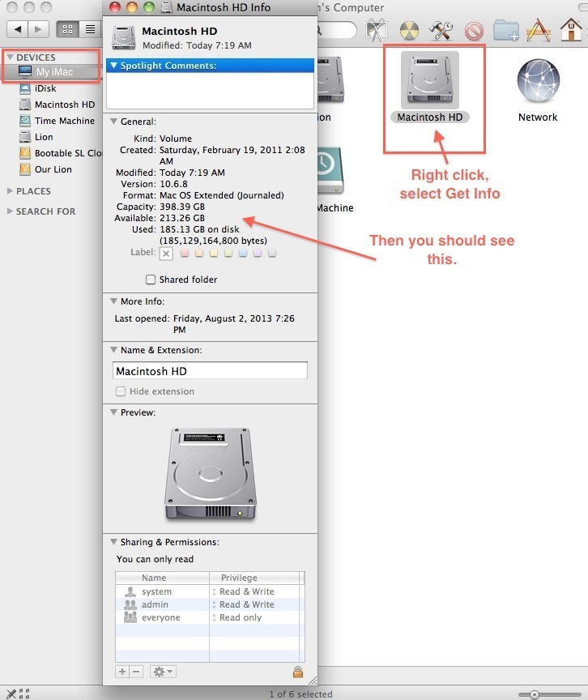588x700 pixels.
Task: Choose the green label color
Action: [x=228, y=254]
